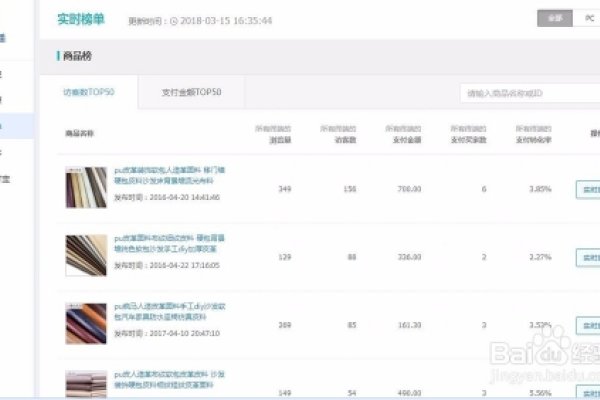Open thumbnail of product published 2016-04-20
The image size is (600, 400).
pyautogui.click(x=86, y=187)
